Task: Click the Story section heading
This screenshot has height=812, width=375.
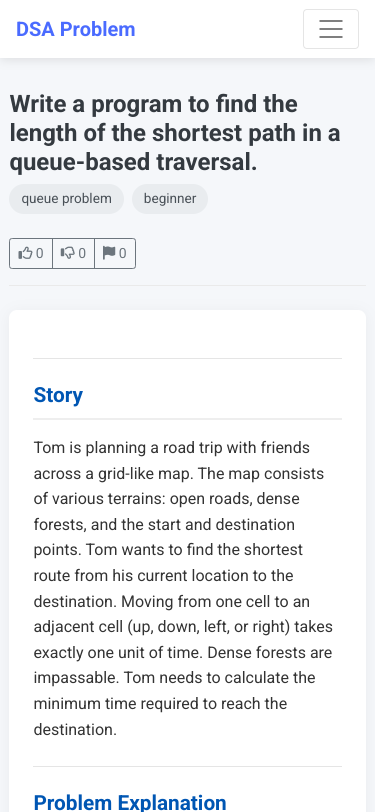Action: pyautogui.click(x=58, y=395)
